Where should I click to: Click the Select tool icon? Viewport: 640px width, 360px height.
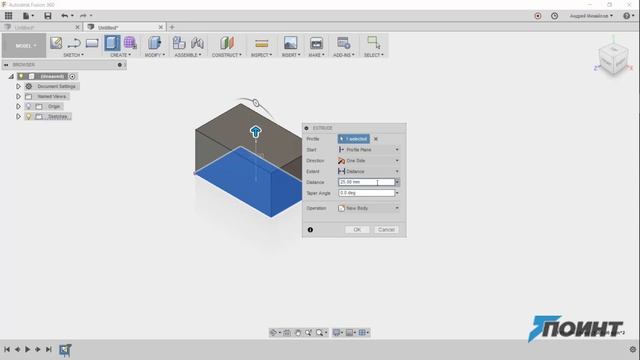tap(373, 42)
